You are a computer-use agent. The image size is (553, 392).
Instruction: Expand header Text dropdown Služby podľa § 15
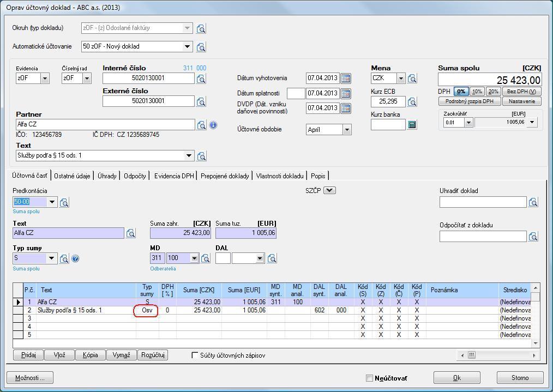(x=189, y=155)
